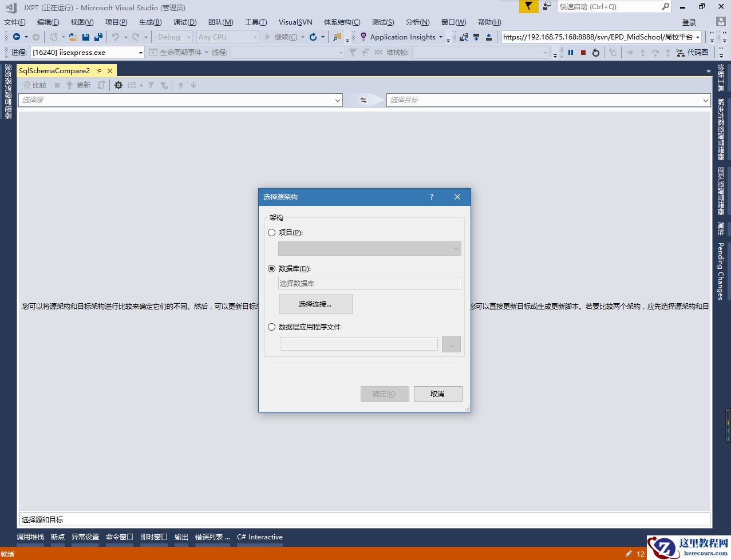731x560 pixels.
Task: Open the Debug configuration dropdown
Action: coord(175,37)
